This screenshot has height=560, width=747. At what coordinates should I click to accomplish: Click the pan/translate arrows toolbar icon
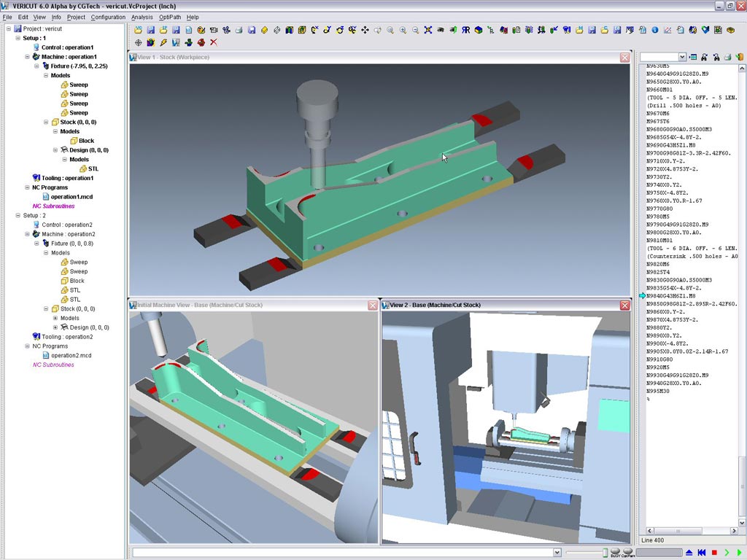pyautogui.click(x=365, y=31)
